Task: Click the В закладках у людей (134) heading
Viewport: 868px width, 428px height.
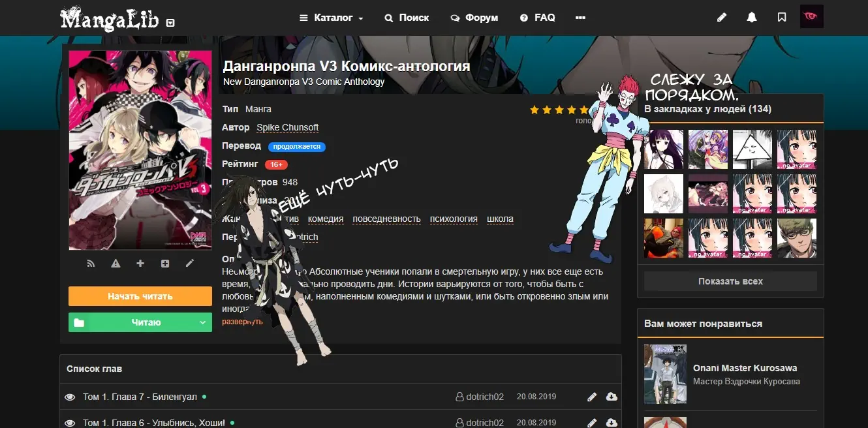Action: pyautogui.click(x=707, y=109)
